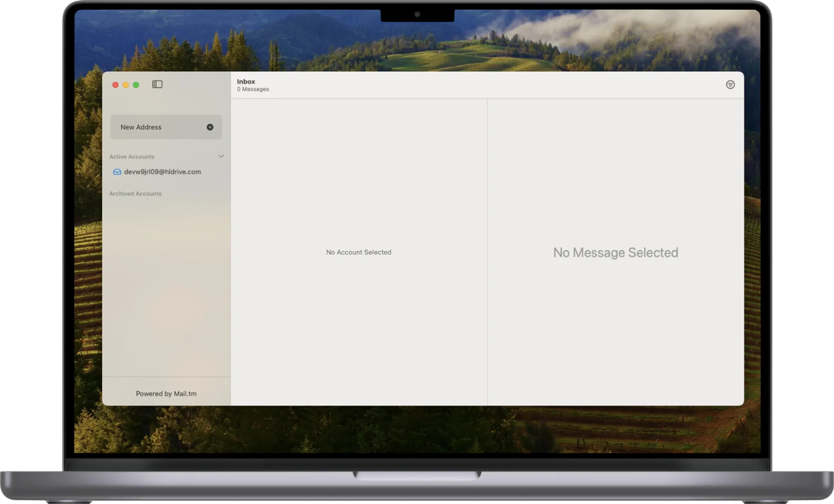Minimize window using yellow button

coord(126,85)
